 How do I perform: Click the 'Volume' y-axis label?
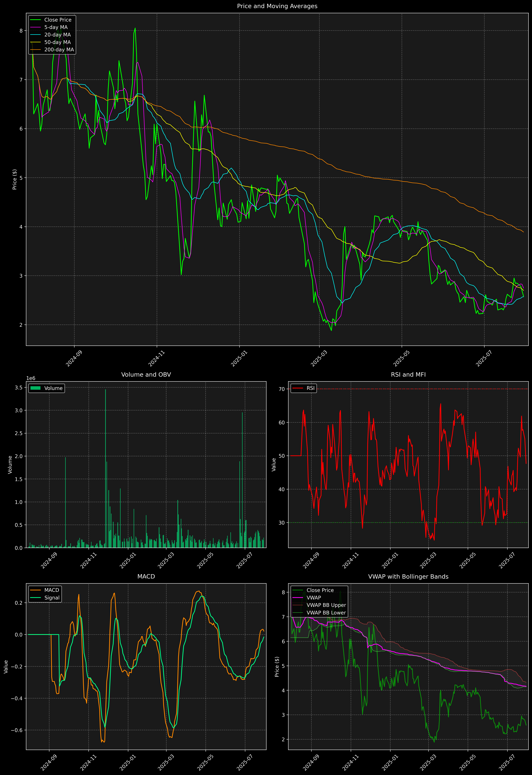[10, 464]
